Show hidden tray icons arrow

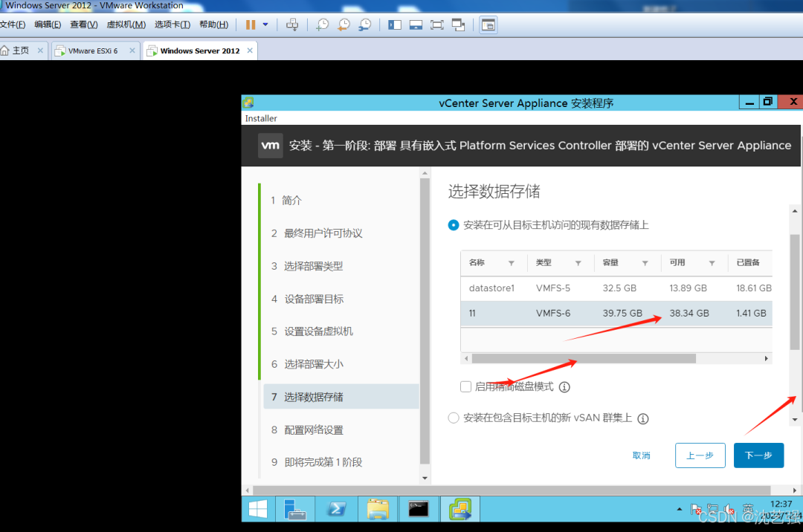coord(680,509)
